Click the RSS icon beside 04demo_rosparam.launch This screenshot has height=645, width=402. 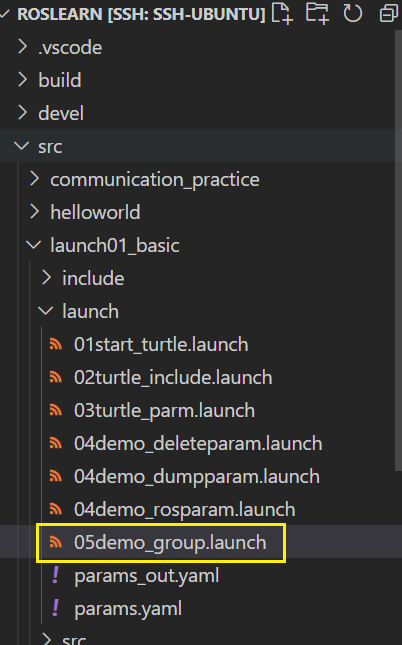coord(56,509)
